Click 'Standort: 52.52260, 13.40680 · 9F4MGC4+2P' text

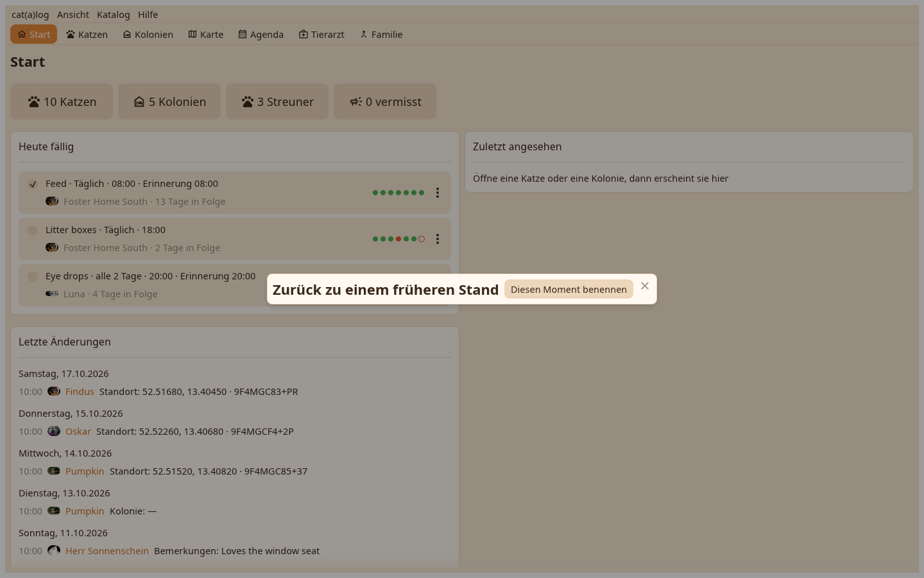195,432
